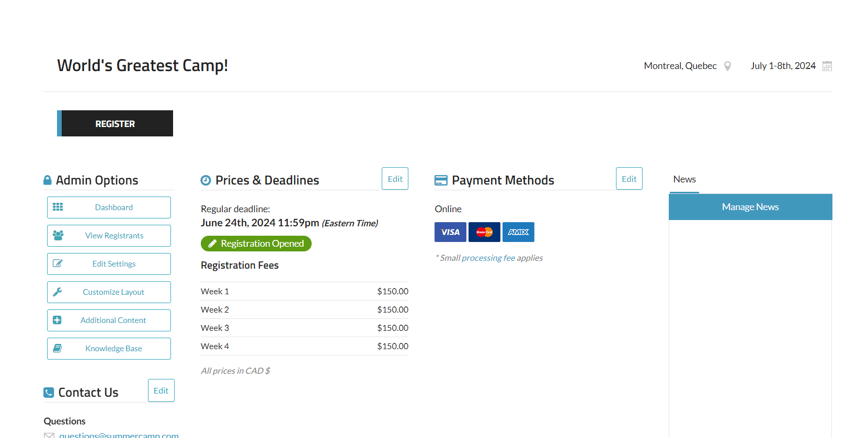This screenshot has height=438, width=868.
Task: Click the credit card icon by Payment Methods
Action: pos(441,180)
